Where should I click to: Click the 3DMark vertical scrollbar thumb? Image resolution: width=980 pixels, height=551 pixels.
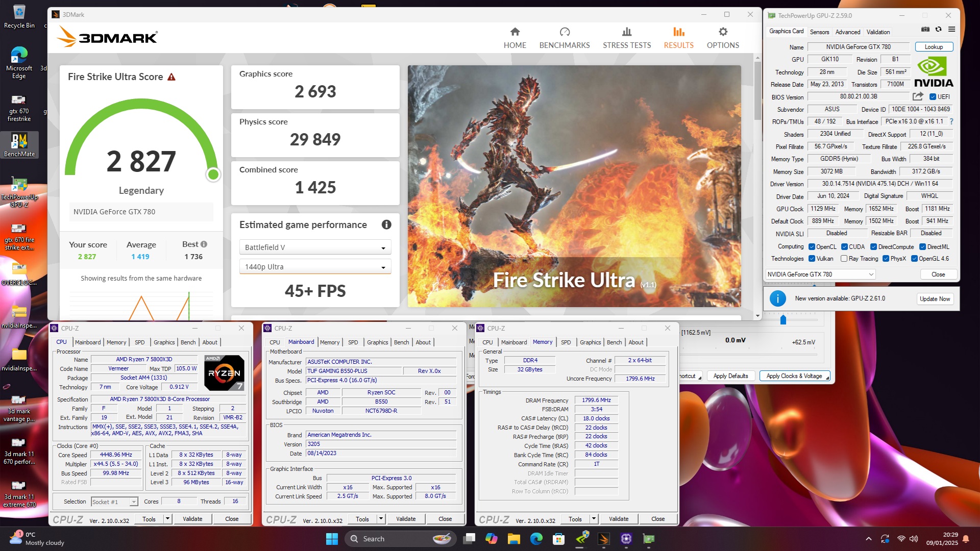(x=757, y=91)
